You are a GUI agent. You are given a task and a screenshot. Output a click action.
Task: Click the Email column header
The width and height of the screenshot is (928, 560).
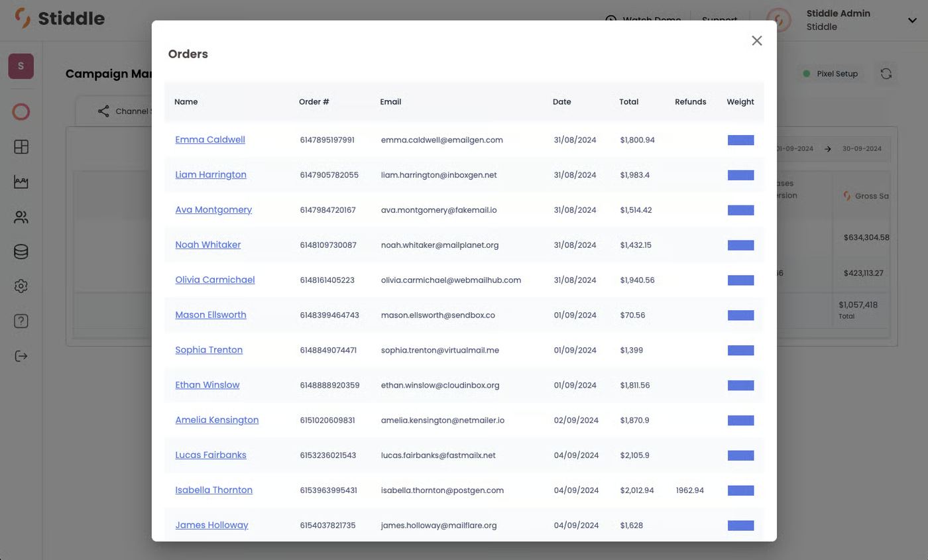[x=390, y=102]
